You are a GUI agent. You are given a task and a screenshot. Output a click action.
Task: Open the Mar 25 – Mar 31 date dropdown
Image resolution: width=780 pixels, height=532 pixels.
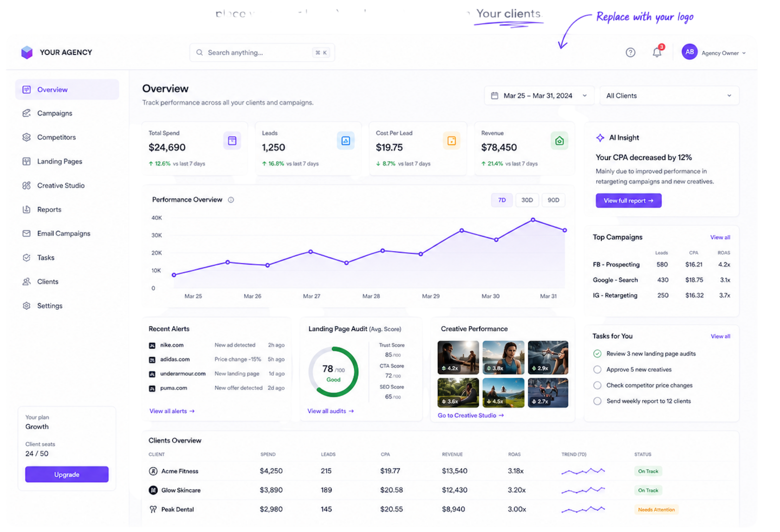pos(539,96)
